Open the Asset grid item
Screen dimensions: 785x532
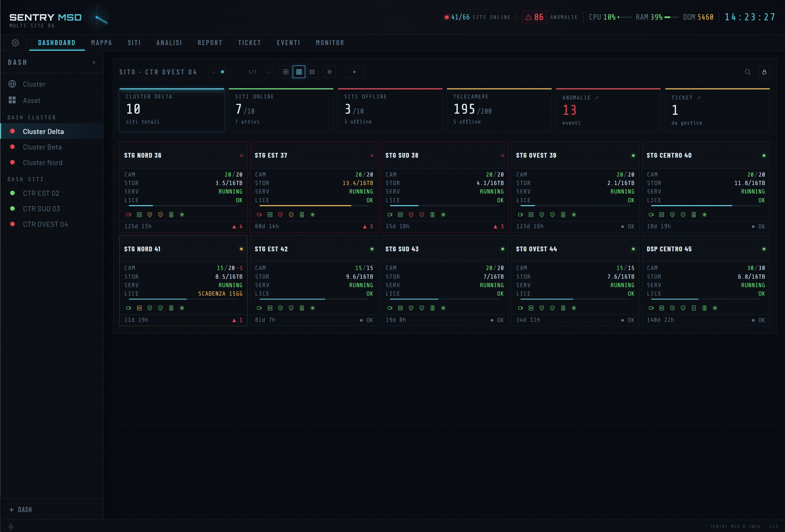pyautogui.click(x=52, y=100)
